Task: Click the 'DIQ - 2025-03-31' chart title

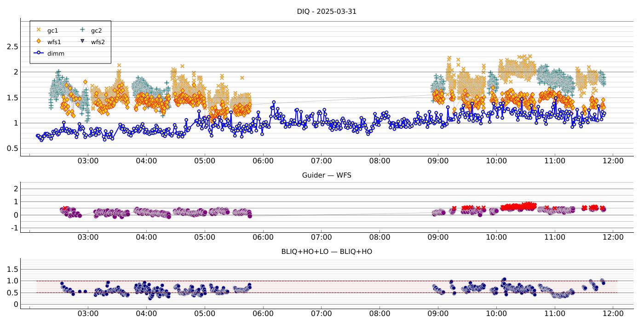Action: coord(327,11)
